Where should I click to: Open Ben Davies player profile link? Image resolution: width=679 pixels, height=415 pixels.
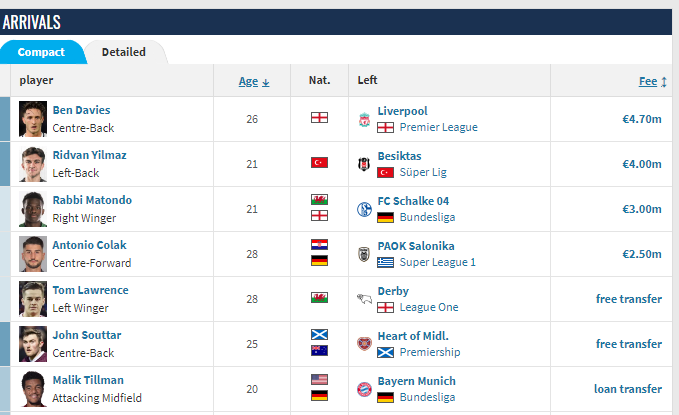(81, 110)
